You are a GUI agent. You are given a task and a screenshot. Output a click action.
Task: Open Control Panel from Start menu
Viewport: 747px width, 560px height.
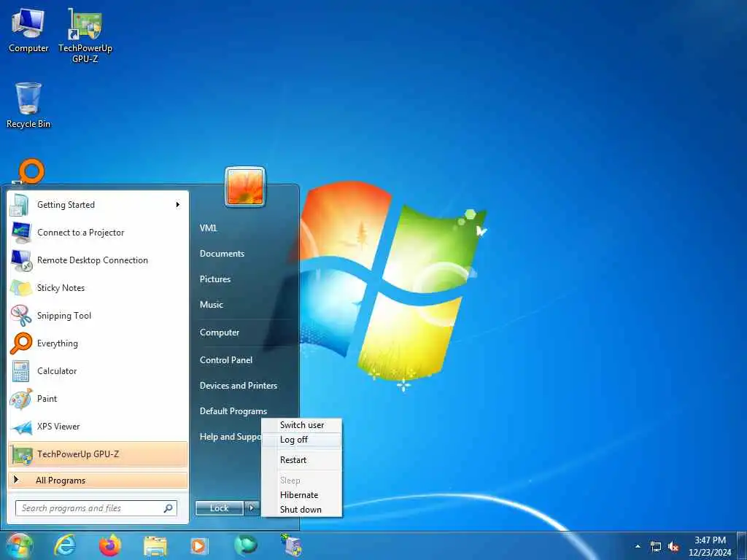(x=226, y=360)
